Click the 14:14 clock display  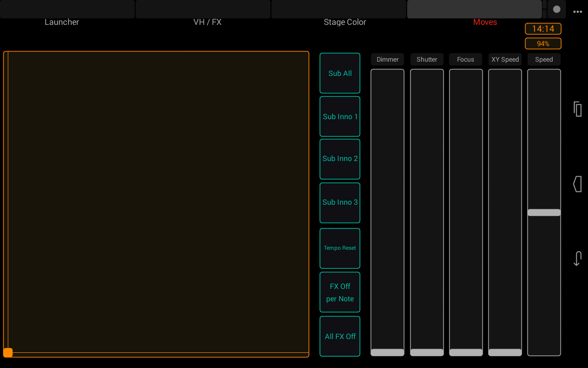[543, 29]
